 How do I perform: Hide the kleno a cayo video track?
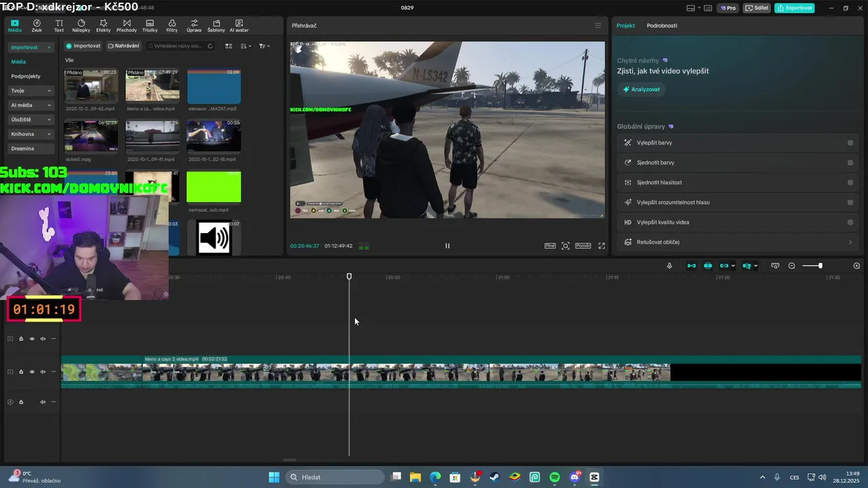pos(32,372)
